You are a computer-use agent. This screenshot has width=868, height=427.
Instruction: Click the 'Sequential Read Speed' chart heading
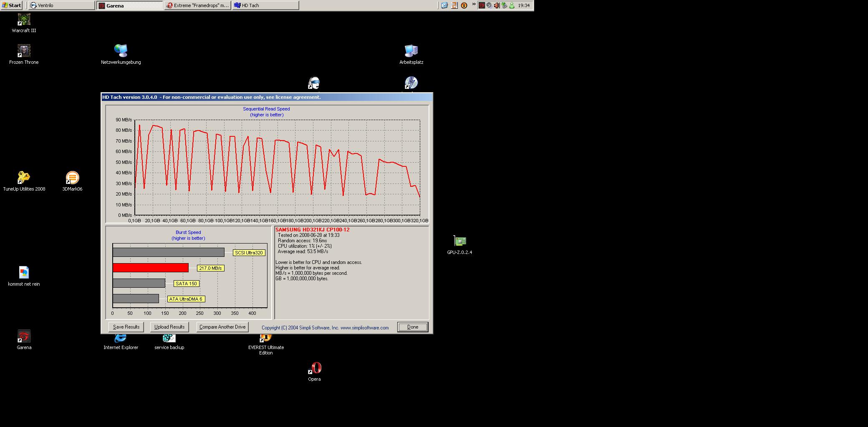click(x=266, y=109)
